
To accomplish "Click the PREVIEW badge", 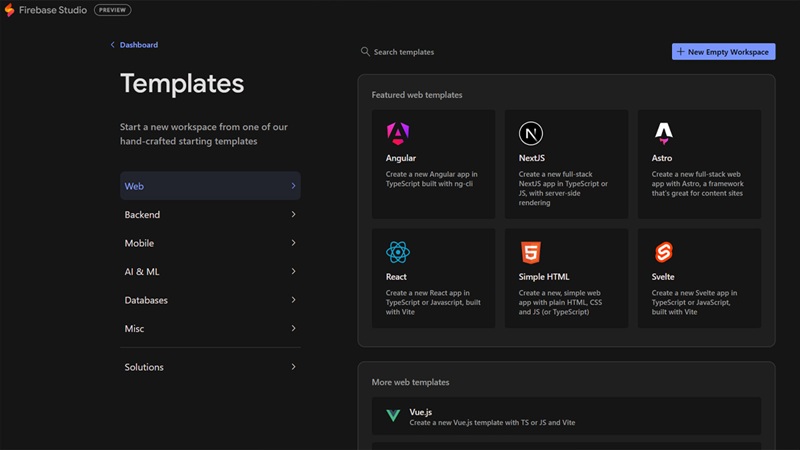I will 112,10.
